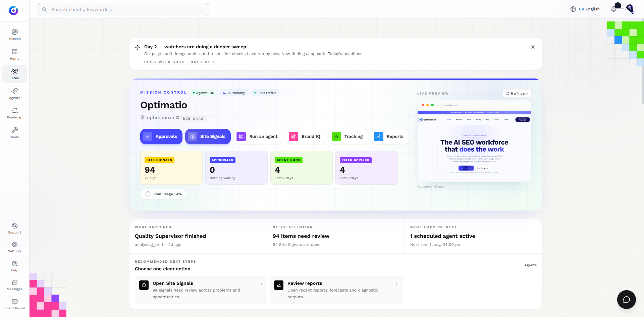Click the sparkle icon in Day 2 banner
Viewport: 644px width, 317px height.
(138, 47)
